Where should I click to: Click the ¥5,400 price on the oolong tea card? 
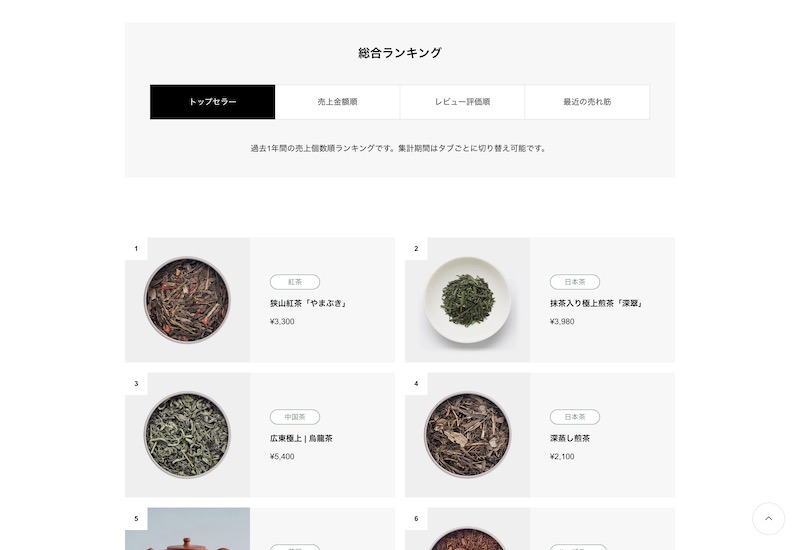pos(282,457)
